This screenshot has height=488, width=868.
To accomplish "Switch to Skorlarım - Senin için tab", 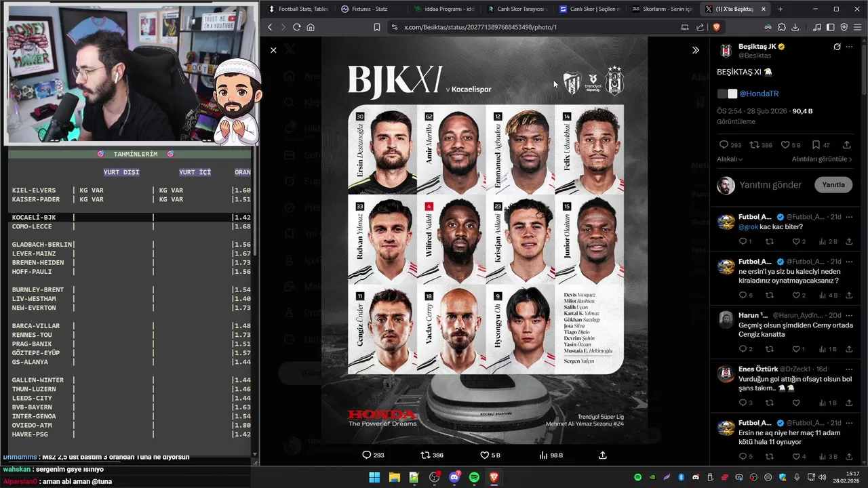I will 662,9.
